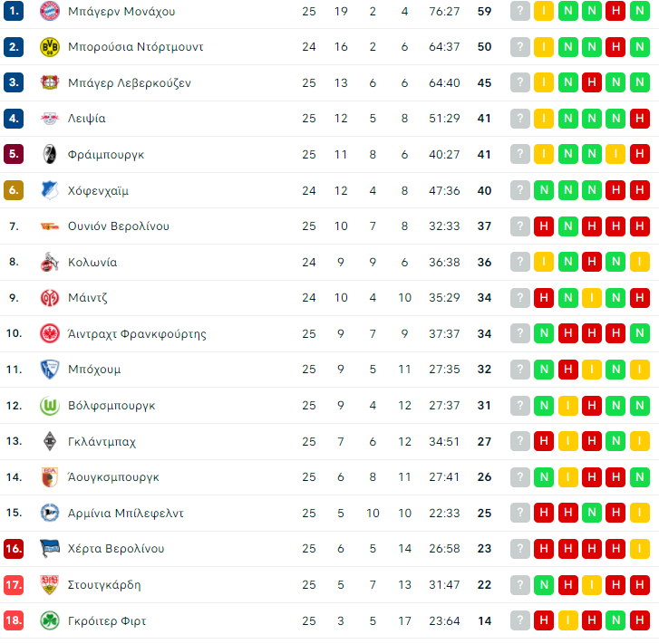Viewport: 659px width, 644px height.
Task: Open the Φράιμπουργκ team page
Action: click(x=106, y=155)
